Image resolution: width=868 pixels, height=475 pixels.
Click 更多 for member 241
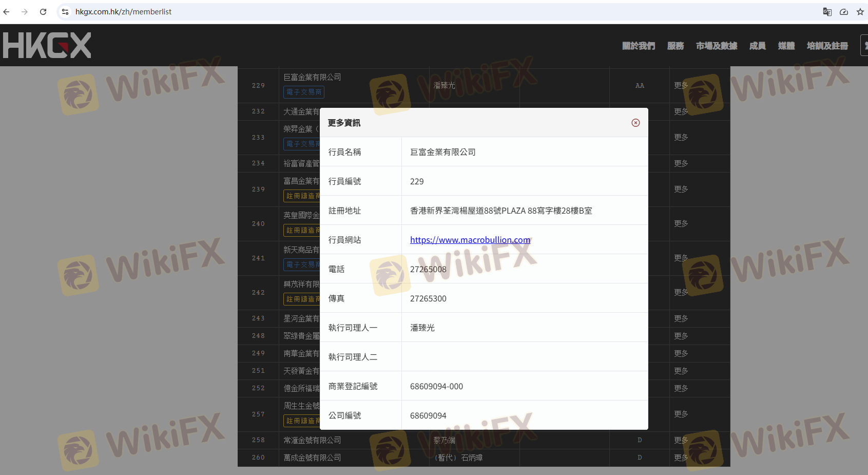681,258
